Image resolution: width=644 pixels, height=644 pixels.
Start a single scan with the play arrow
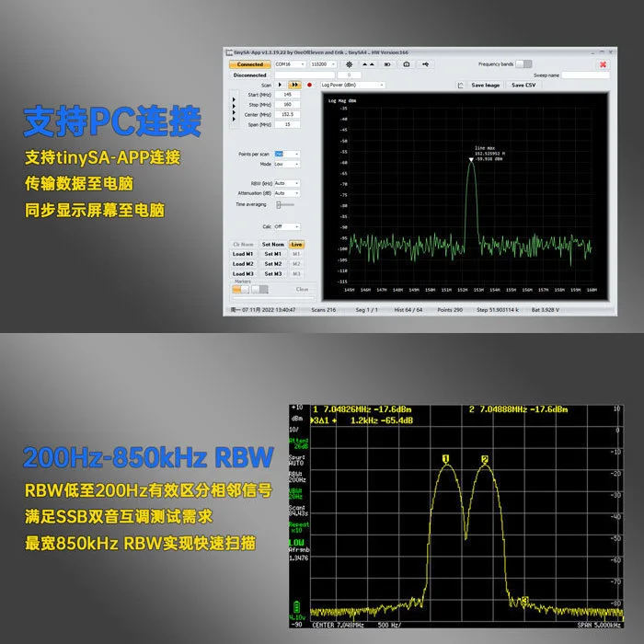pos(280,85)
